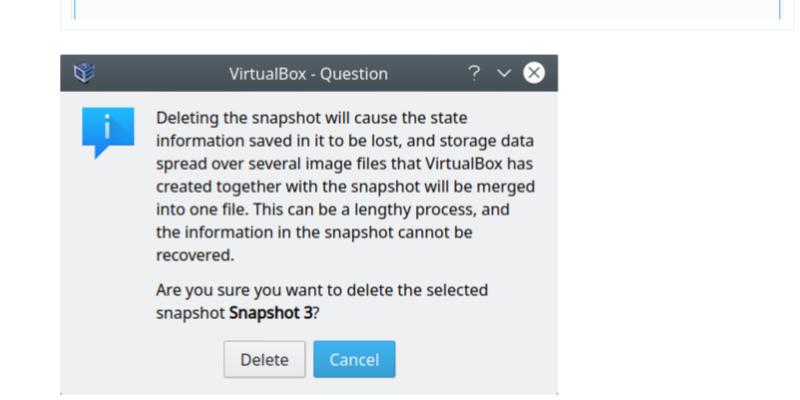Click blank dialog area right of Cancel
This screenshot has width=800, height=400.
click(x=470, y=360)
